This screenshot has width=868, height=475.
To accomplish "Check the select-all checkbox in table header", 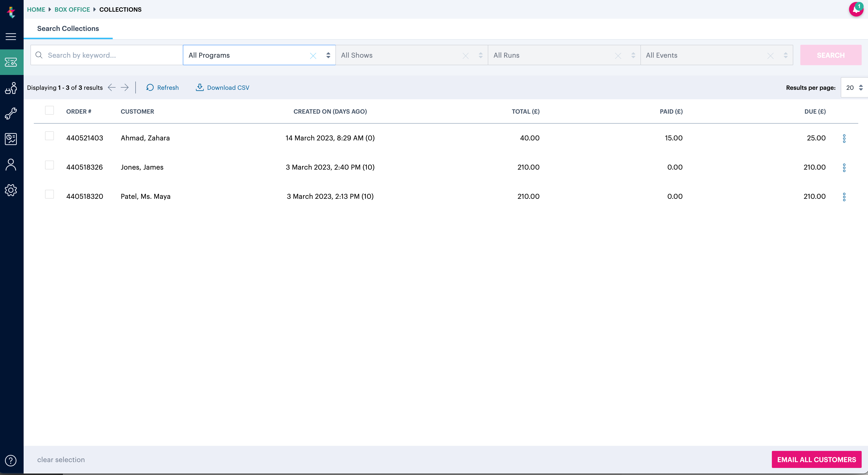I will [49, 110].
